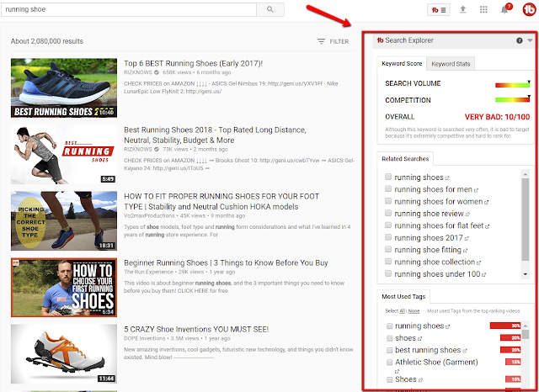This screenshot has height=392, width=539.
Task: Check the 'running shoes under 100' box
Action: (x=388, y=273)
